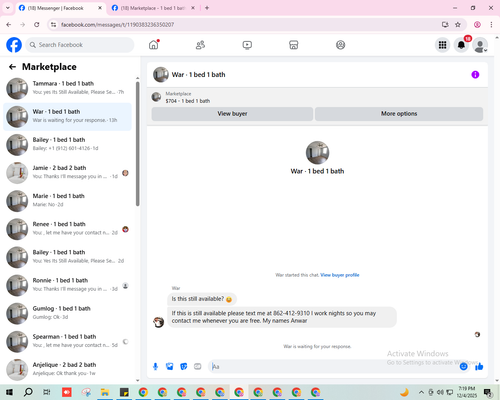Click the large listing photo in chat center
Viewport: 500px width, 400px height.
click(x=317, y=153)
